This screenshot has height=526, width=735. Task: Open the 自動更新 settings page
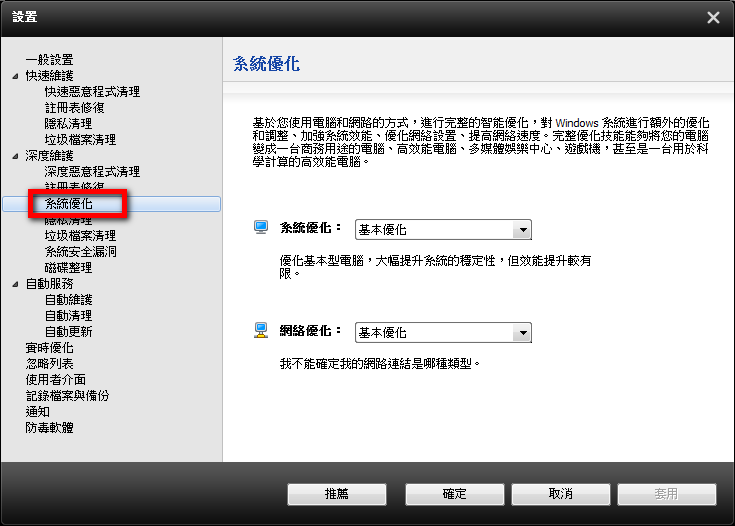tap(68, 332)
